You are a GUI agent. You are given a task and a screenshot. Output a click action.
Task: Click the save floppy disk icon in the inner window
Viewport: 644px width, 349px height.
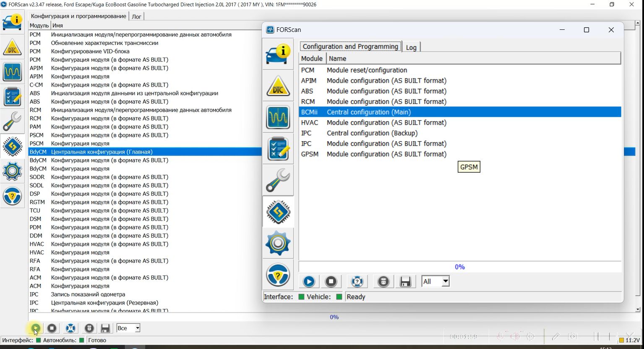tap(405, 281)
